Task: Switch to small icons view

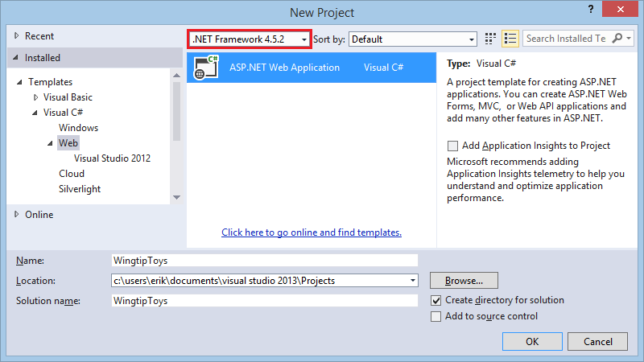Action: pos(490,39)
